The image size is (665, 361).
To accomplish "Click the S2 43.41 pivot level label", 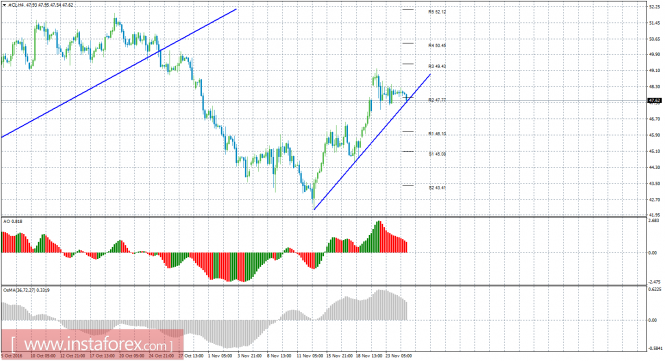I will 438,188.
